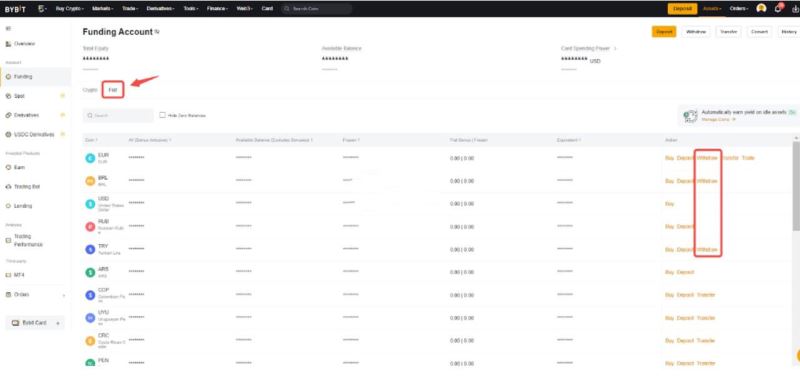Open the Bybit Card sidebar item
Image resolution: width=800 pixels, height=384 pixels.
[35, 323]
